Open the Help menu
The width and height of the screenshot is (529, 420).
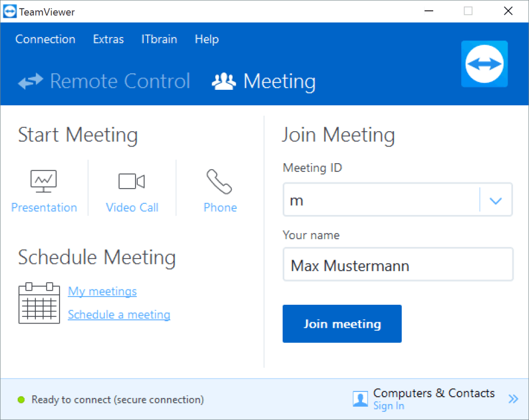[x=207, y=39]
